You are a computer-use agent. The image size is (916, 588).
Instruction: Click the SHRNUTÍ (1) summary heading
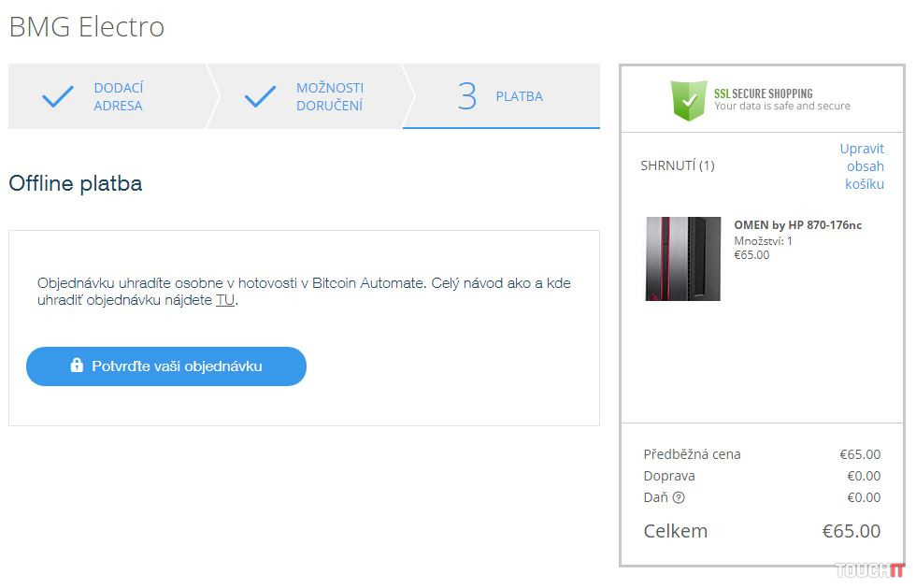pos(677,165)
